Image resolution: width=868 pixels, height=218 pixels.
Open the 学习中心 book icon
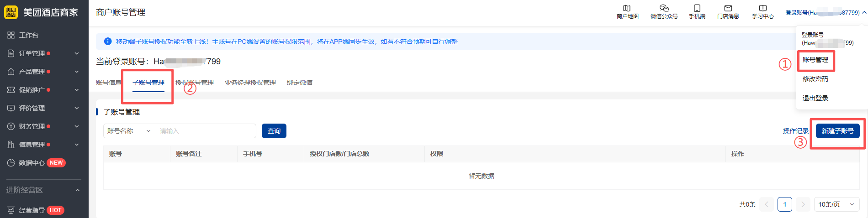(x=762, y=8)
